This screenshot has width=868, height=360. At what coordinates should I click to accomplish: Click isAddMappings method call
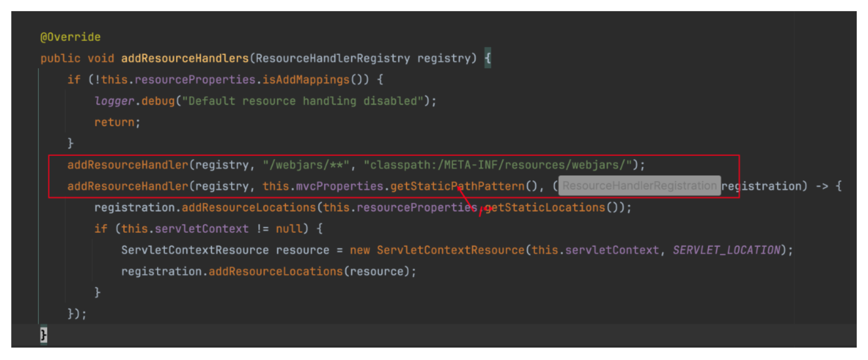click(306, 80)
